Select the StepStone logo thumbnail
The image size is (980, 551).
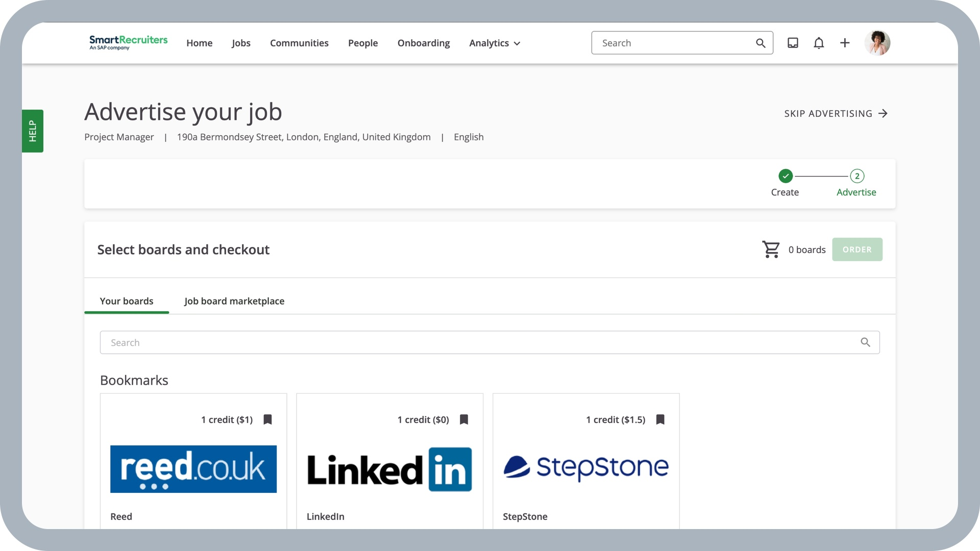tap(586, 468)
